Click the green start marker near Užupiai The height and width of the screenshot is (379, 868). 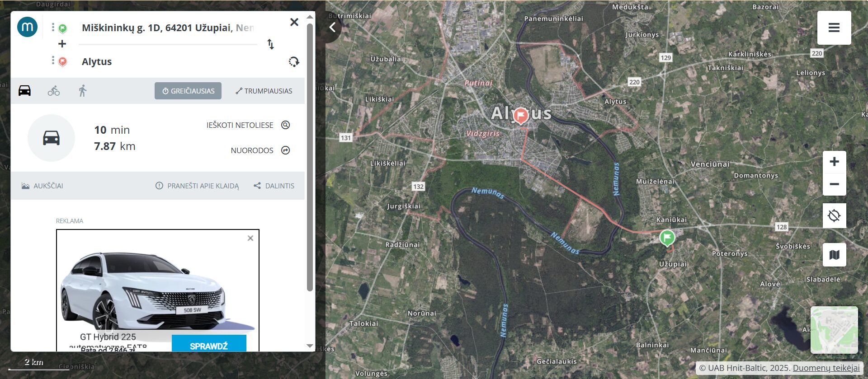(x=667, y=237)
